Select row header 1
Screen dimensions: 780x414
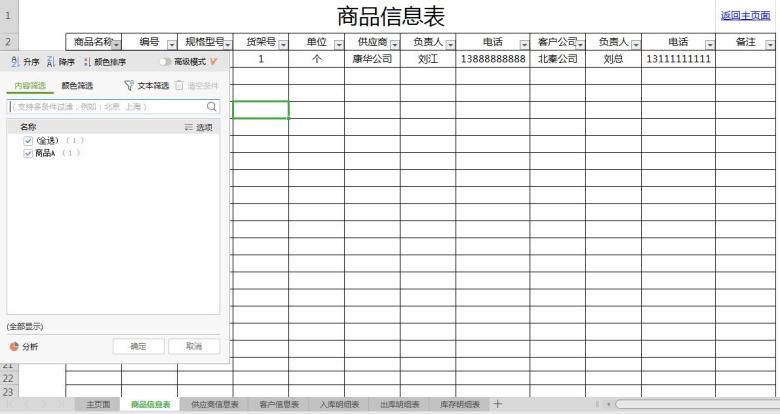(8, 16)
